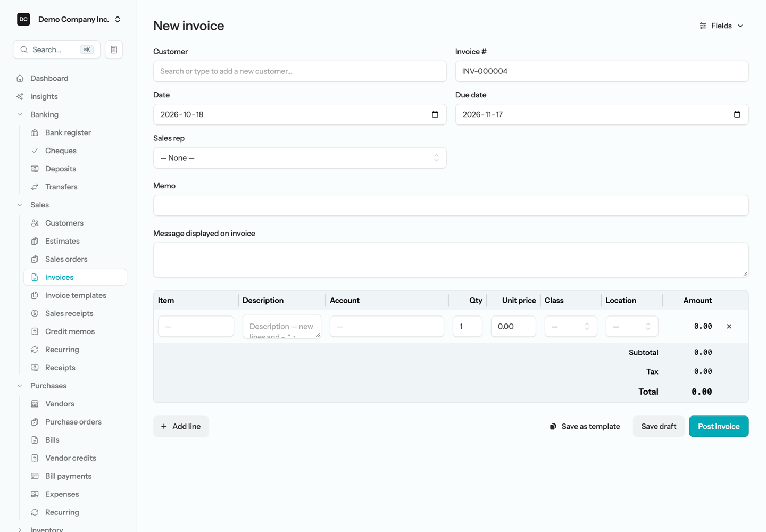Image resolution: width=766 pixels, height=532 pixels.
Task: Add a new line to the invoice
Action: 181,426
